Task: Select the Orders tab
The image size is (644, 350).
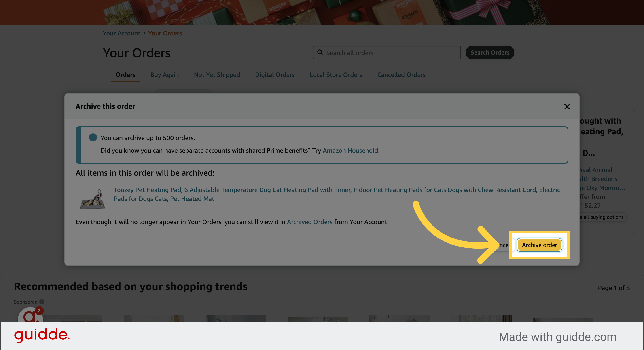Action: 125,75
